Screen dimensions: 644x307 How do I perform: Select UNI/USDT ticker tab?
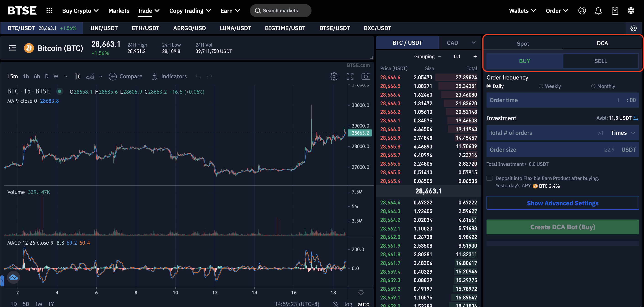[104, 28]
